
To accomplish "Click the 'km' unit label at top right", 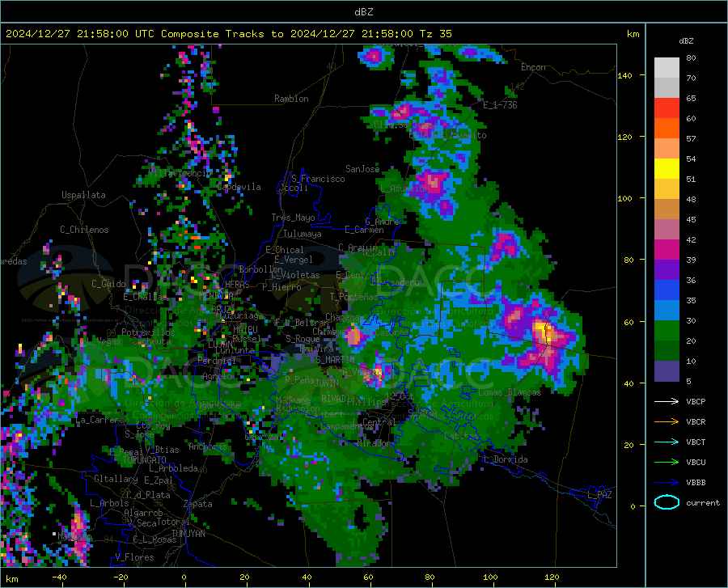I will (x=633, y=34).
